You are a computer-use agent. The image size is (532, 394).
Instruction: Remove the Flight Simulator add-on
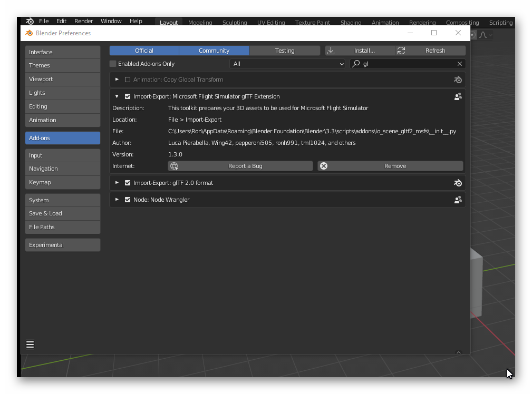[390, 166]
